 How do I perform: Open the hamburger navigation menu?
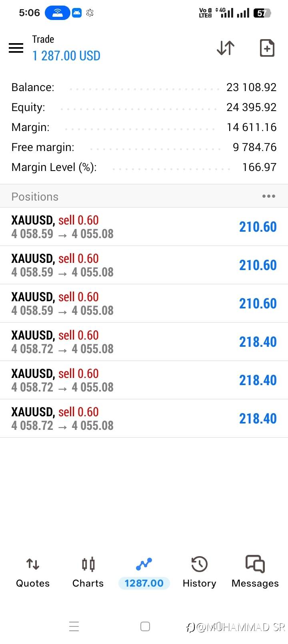click(x=16, y=48)
